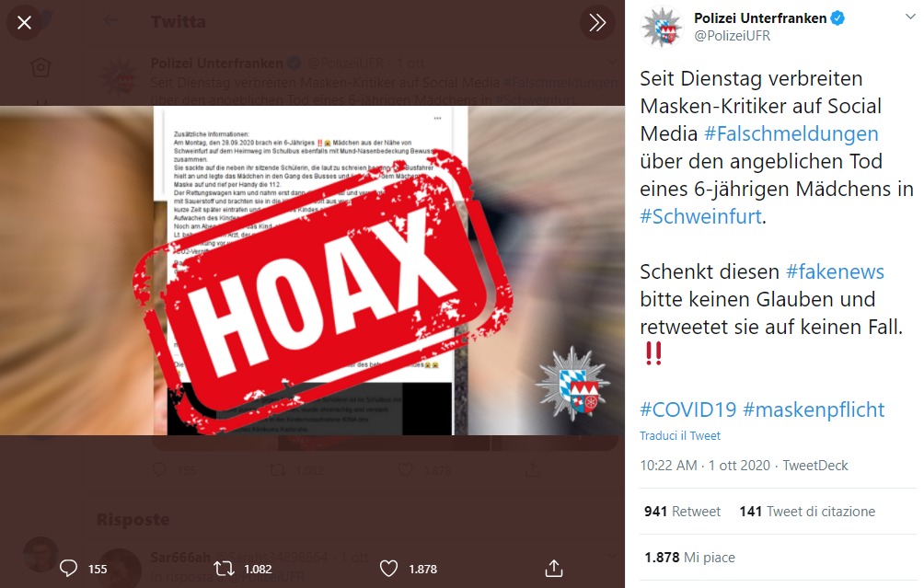Close the image viewer with X icon
The width and height of the screenshot is (924, 588).
click(24, 22)
